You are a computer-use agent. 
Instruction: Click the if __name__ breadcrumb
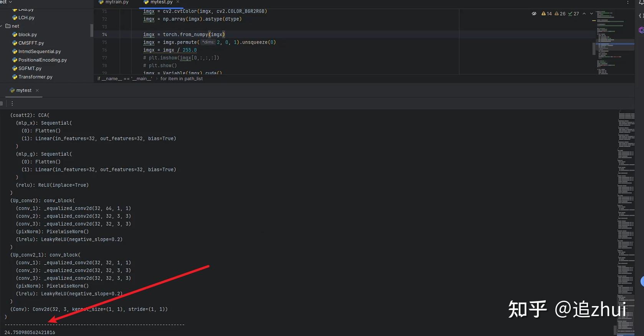(125, 79)
